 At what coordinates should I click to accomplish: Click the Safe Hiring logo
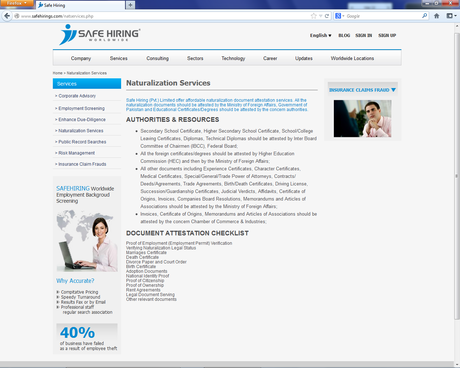[x=100, y=34]
